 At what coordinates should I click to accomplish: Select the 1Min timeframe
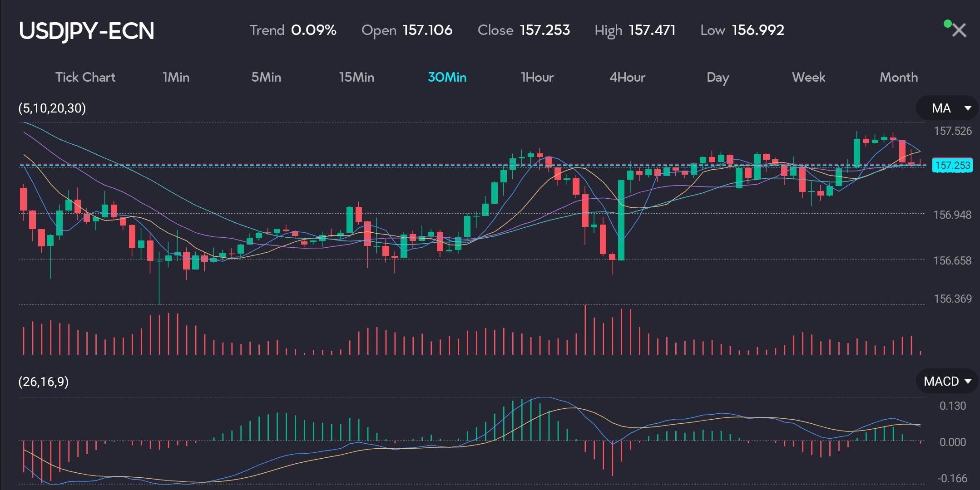point(176,77)
